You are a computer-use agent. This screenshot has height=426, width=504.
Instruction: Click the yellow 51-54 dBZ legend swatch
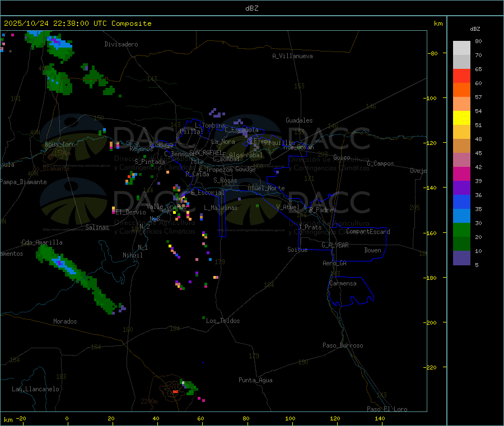point(461,118)
